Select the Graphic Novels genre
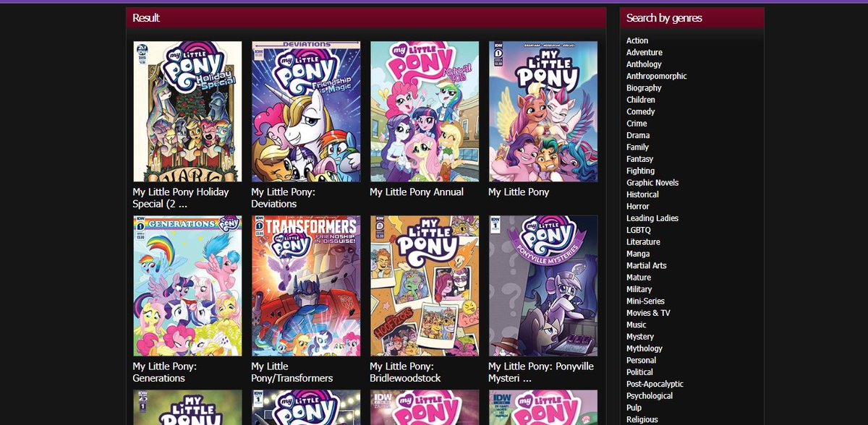 652,183
